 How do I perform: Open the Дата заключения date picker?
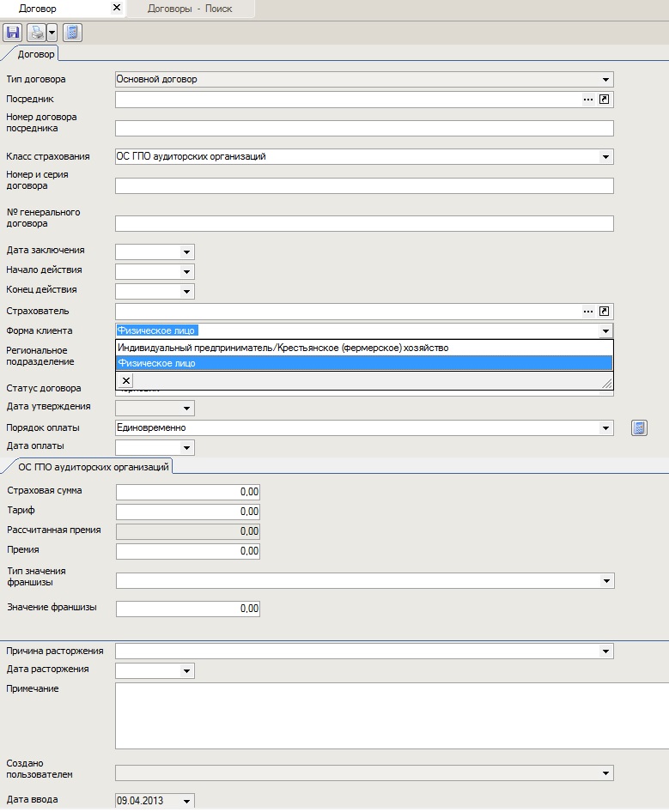[186, 251]
